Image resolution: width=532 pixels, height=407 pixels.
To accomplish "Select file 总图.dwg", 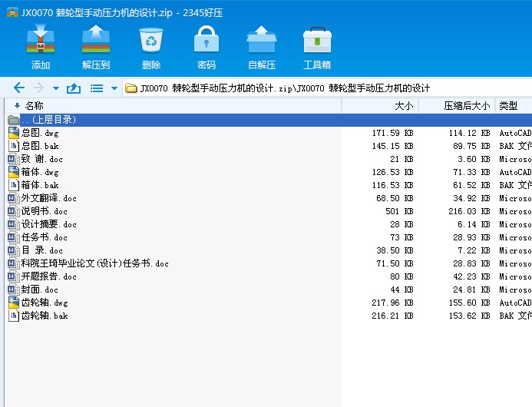I will coord(40,133).
